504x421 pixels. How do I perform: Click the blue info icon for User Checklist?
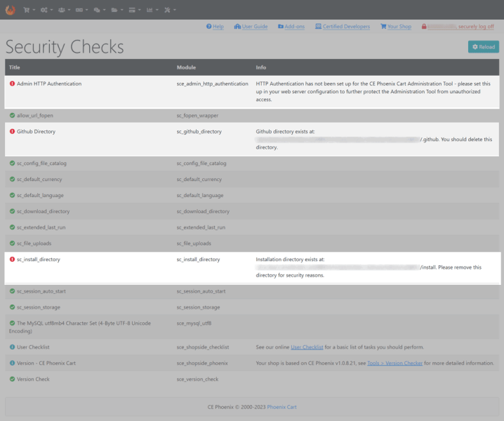coord(12,347)
